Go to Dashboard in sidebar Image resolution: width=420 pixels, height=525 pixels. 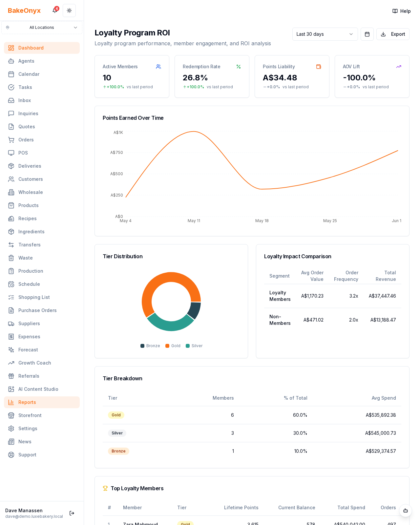click(x=42, y=48)
